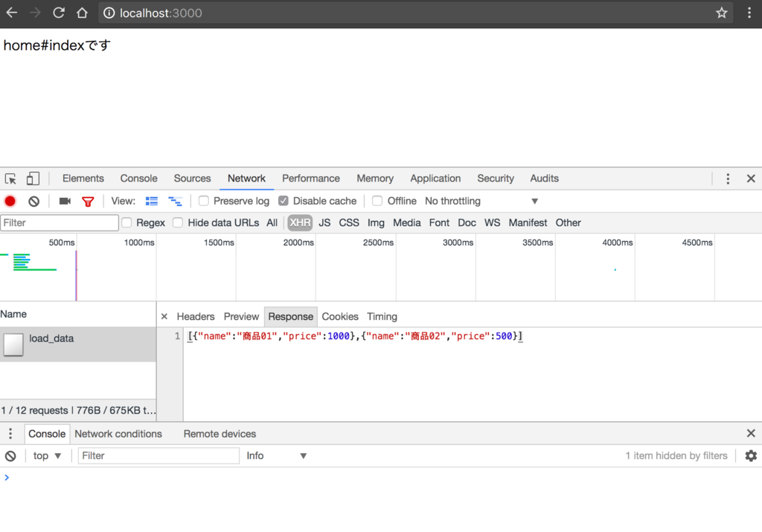
Task: Filter requests by JS
Action: (324, 222)
